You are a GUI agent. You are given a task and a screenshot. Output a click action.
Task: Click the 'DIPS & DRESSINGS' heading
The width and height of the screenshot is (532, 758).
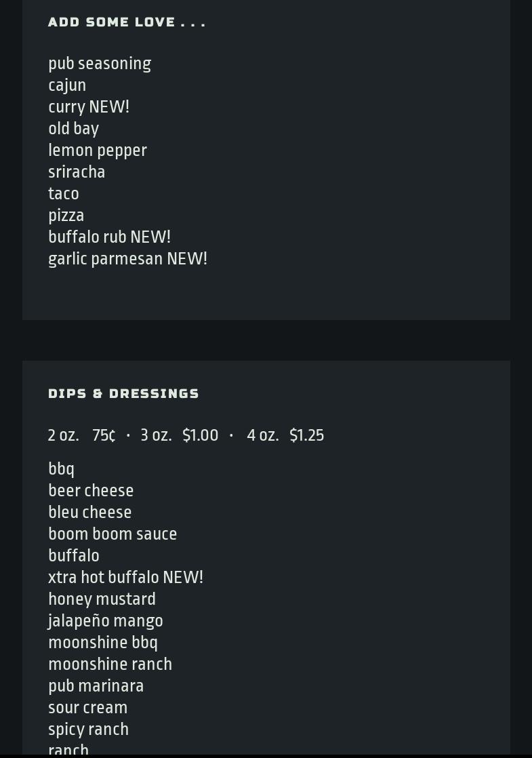tap(124, 393)
